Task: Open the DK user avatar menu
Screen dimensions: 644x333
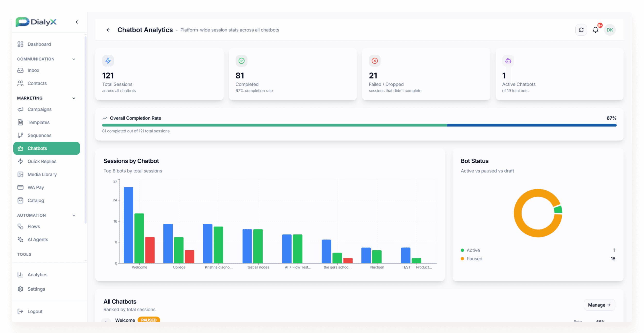Action: point(610,30)
